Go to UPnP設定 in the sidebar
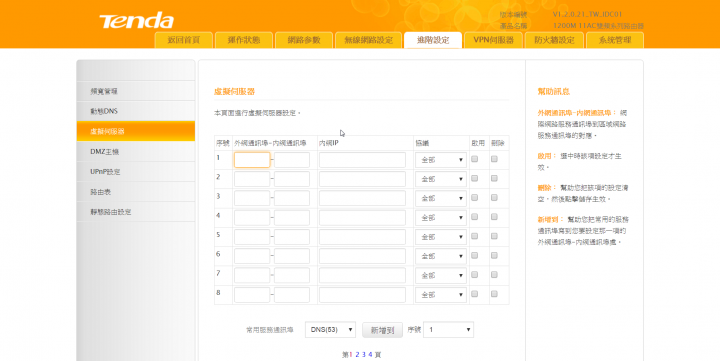This screenshot has height=361, width=720. click(x=136, y=172)
